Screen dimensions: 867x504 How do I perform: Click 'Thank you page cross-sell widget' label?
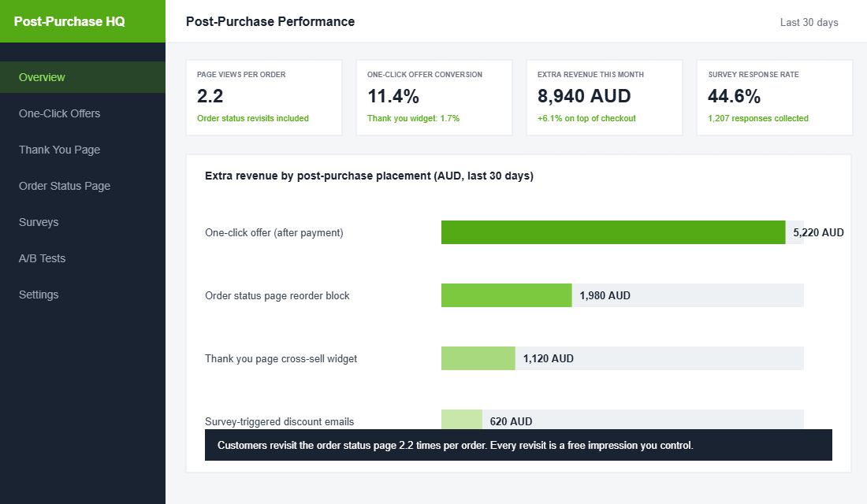[x=281, y=358]
